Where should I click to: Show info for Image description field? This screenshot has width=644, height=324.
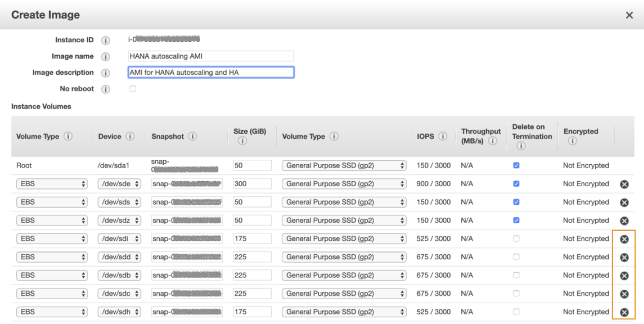[105, 73]
